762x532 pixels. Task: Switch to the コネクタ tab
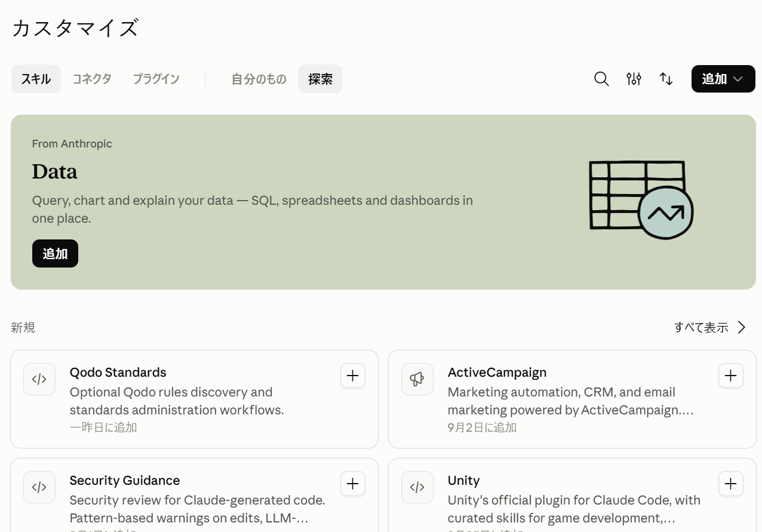(92, 79)
